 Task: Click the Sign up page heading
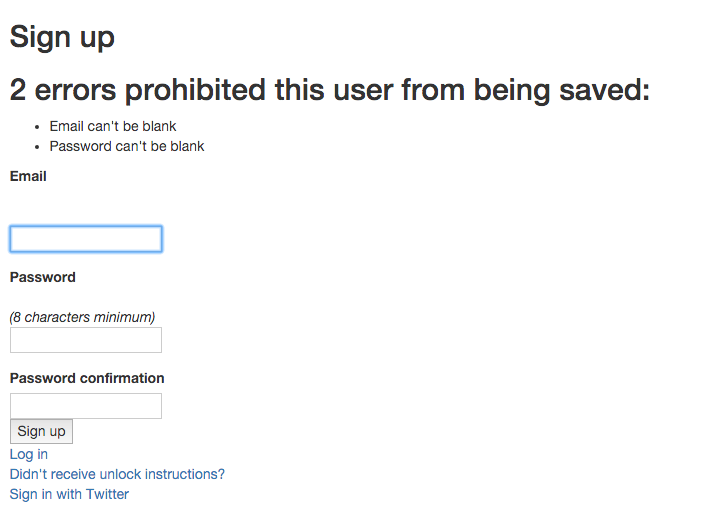[x=62, y=37]
